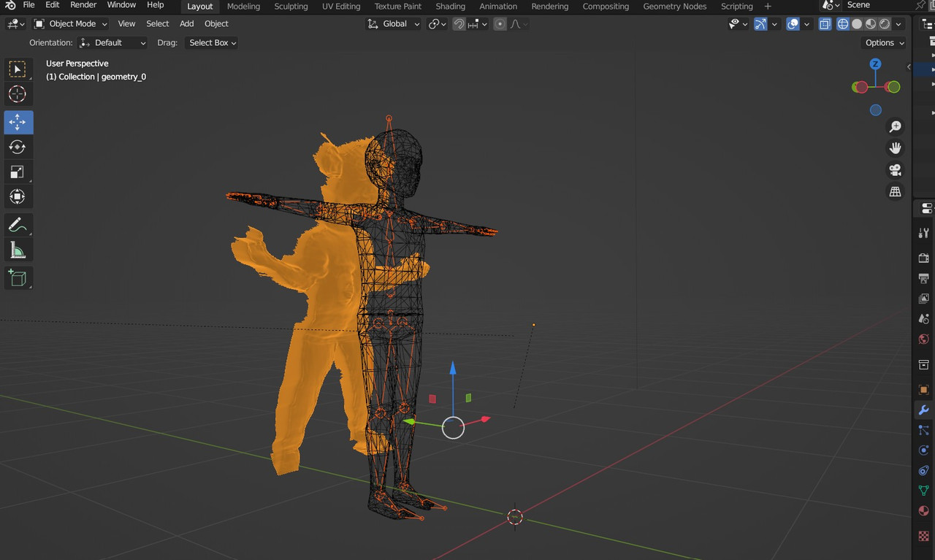
Task: Click the pan view hand icon
Action: pos(895,148)
